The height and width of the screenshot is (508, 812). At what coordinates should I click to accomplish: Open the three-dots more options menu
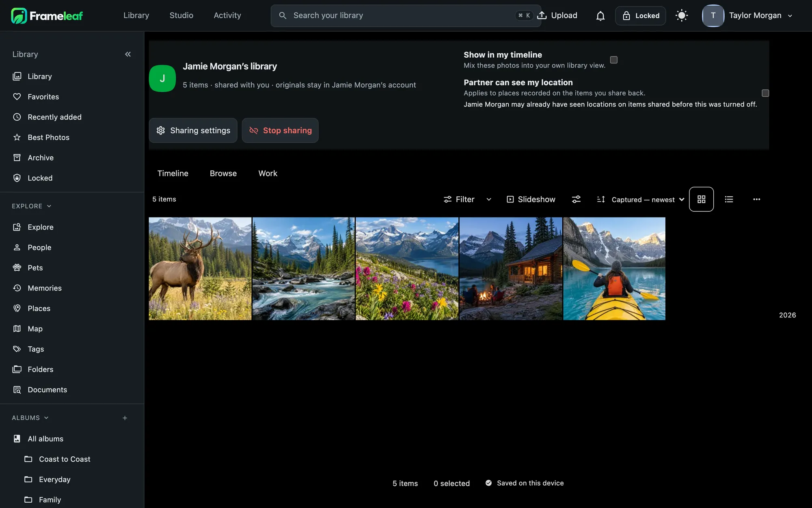point(756,199)
